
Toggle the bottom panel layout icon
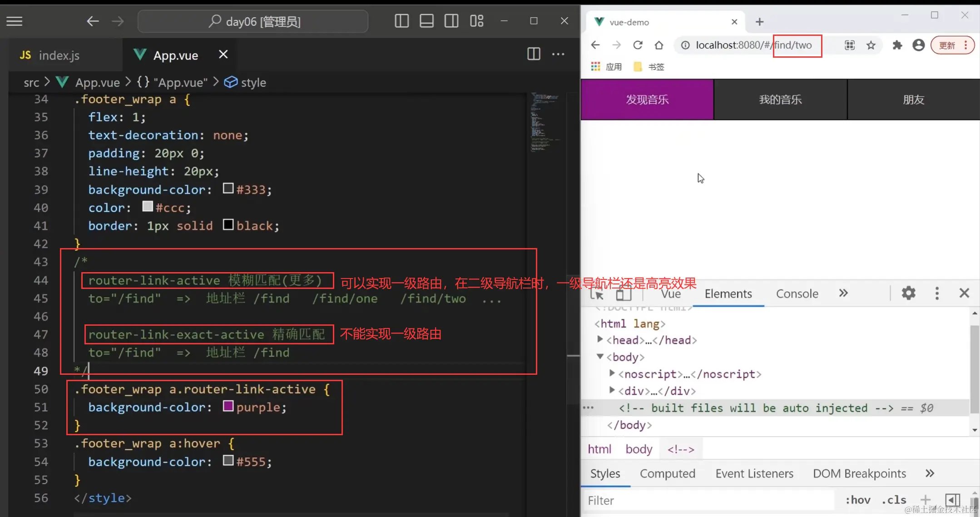click(x=426, y=21)
